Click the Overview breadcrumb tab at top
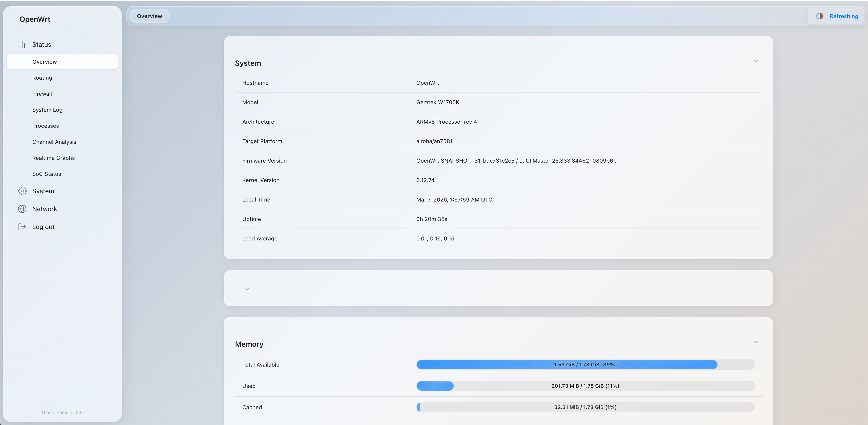This screenshot has width=868, height=425. [x=149, y=16]
